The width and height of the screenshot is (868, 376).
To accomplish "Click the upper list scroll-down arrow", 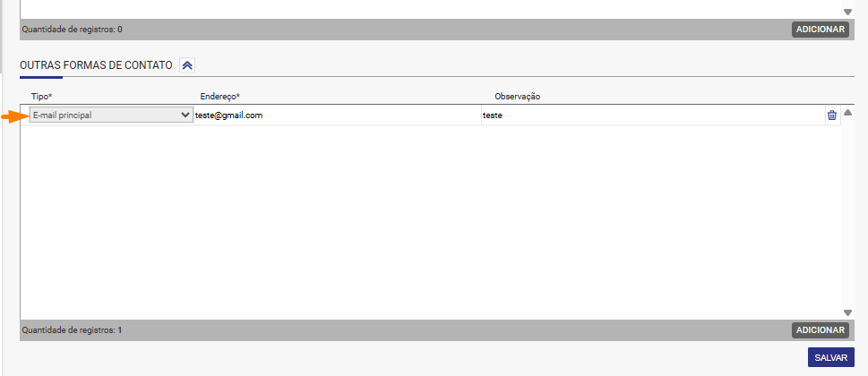I will coord(847,13).
